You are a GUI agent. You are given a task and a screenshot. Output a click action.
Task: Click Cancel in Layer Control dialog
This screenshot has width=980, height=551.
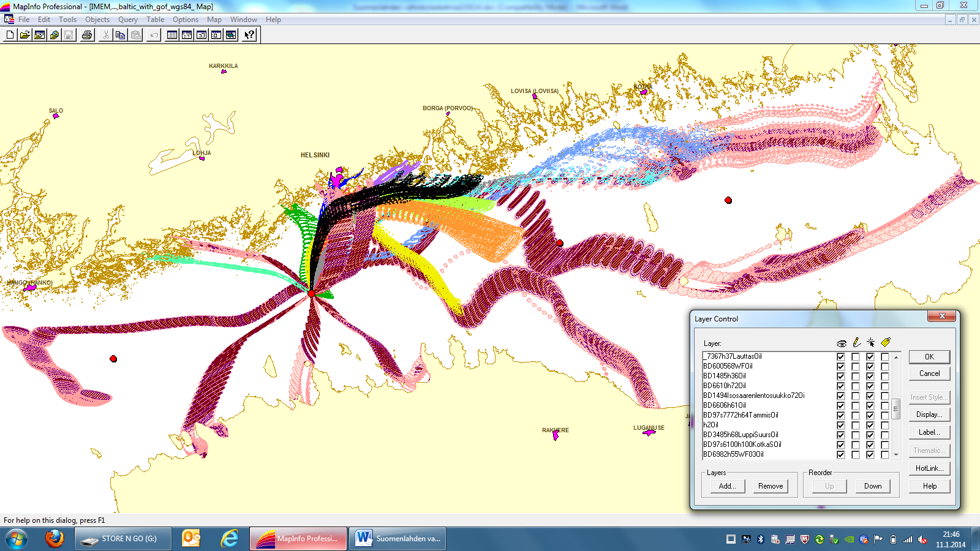click(929, 373)
